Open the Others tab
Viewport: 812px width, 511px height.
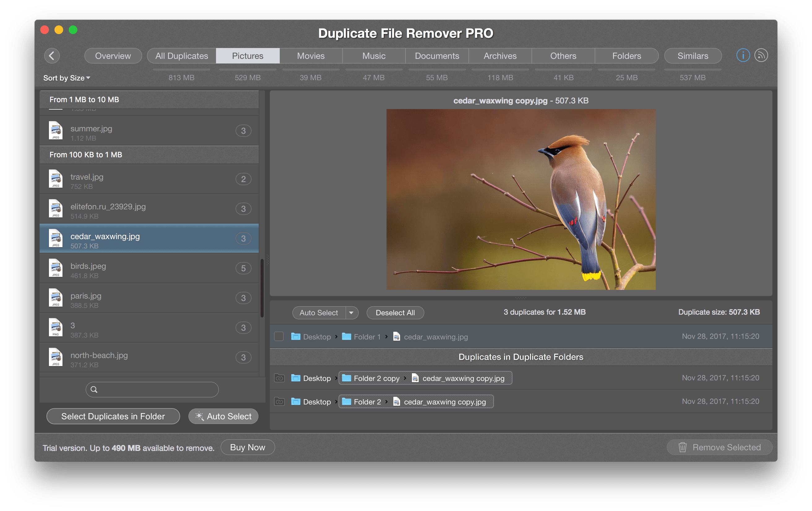(x=563, y=56)
